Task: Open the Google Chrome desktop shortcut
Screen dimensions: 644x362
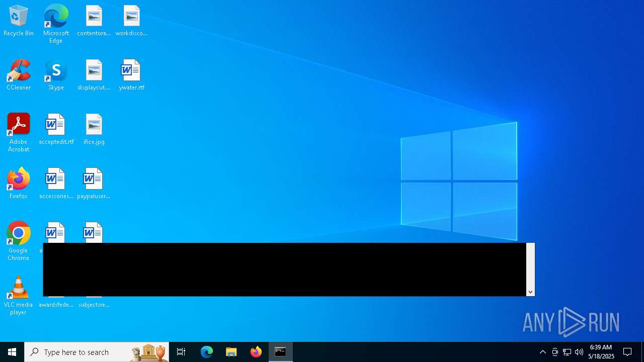Action: (x=19, y=241)
